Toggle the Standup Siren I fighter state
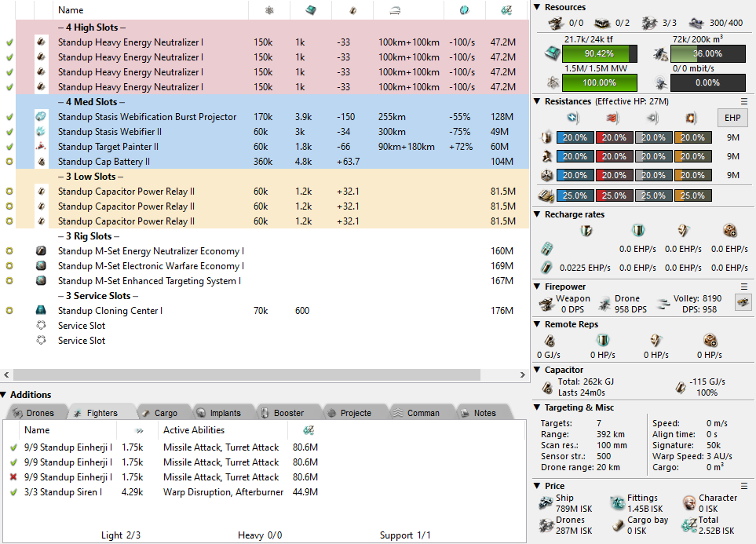 point(13,492)
